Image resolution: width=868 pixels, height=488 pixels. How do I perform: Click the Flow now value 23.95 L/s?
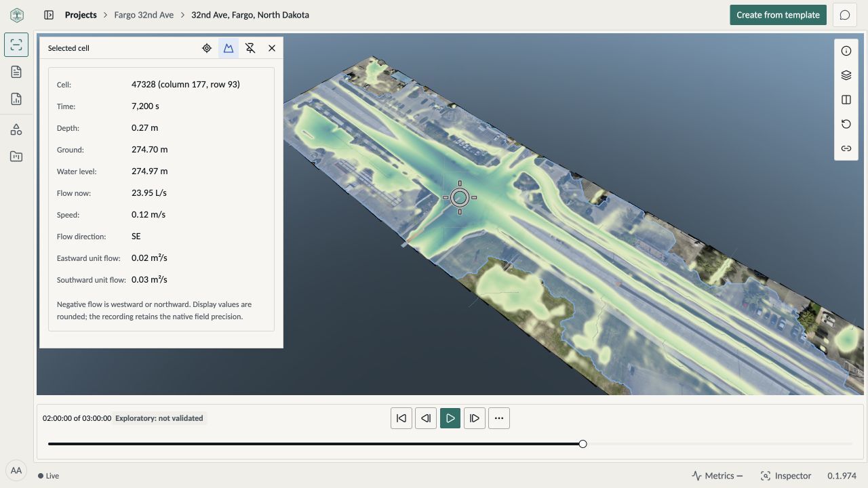click(149, 193)
